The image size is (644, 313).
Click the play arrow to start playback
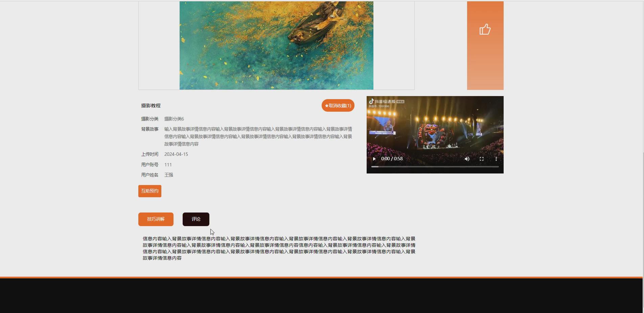[374, 159]
